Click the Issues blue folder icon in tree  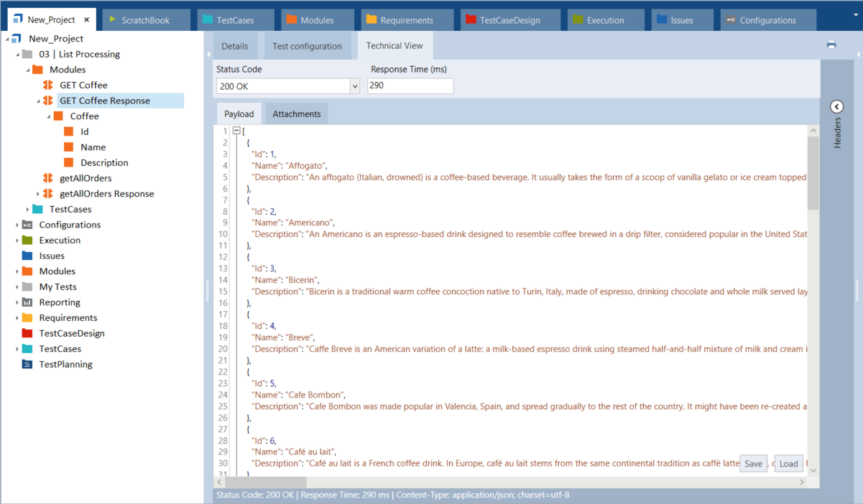tap(27, 256)
